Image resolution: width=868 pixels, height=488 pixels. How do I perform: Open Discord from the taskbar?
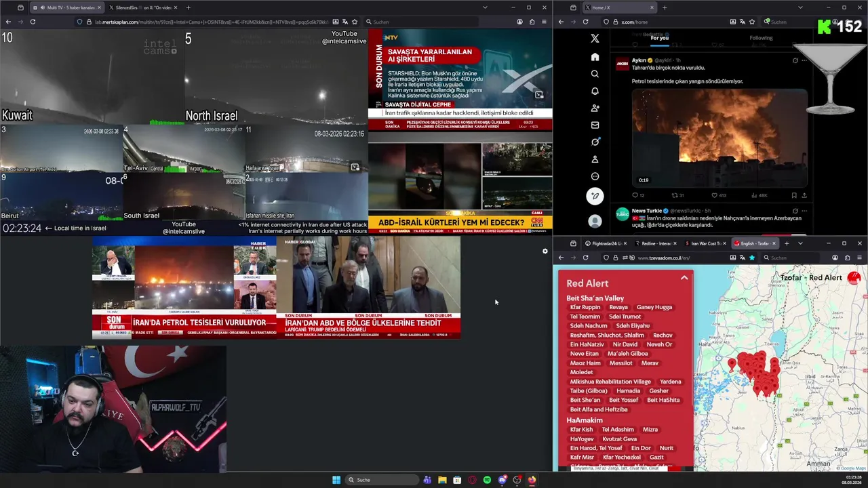pos(502,480)
